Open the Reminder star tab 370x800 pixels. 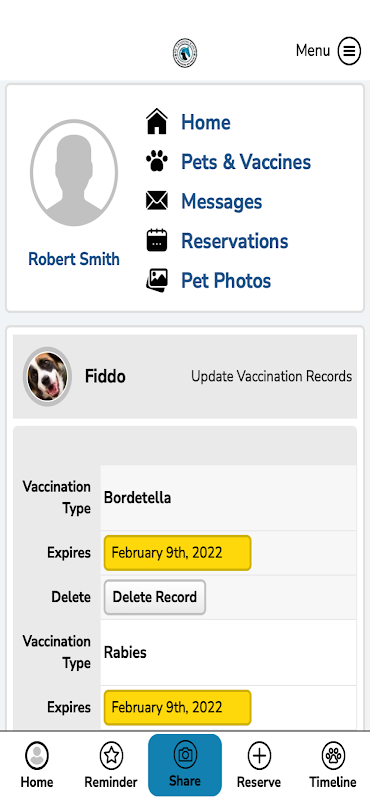point(111,765)
